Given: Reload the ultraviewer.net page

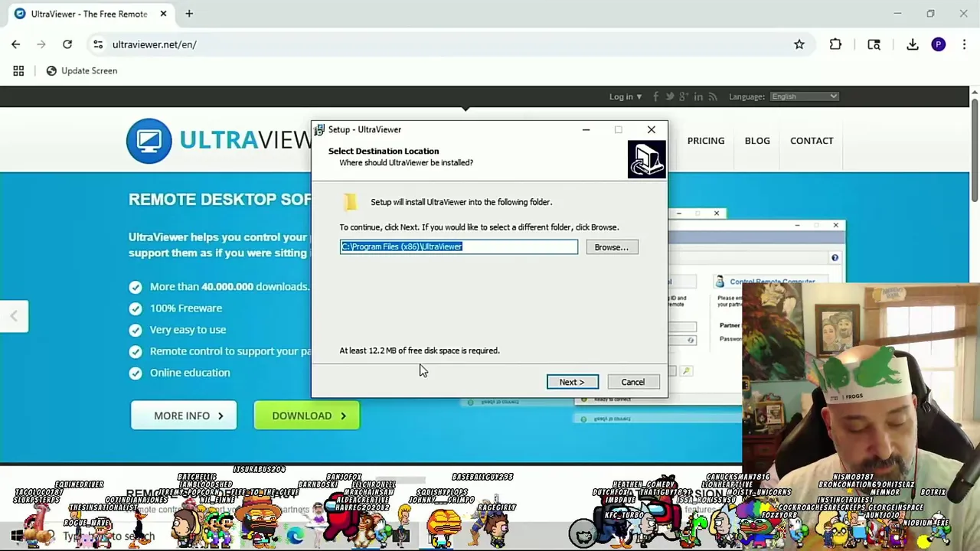Looking at the screenshot, I should pos(67,44).
